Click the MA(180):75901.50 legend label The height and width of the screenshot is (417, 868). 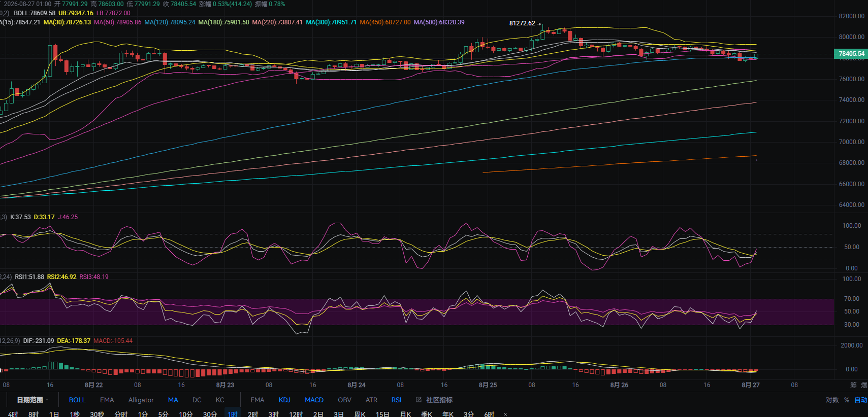(x=223, y=22)
